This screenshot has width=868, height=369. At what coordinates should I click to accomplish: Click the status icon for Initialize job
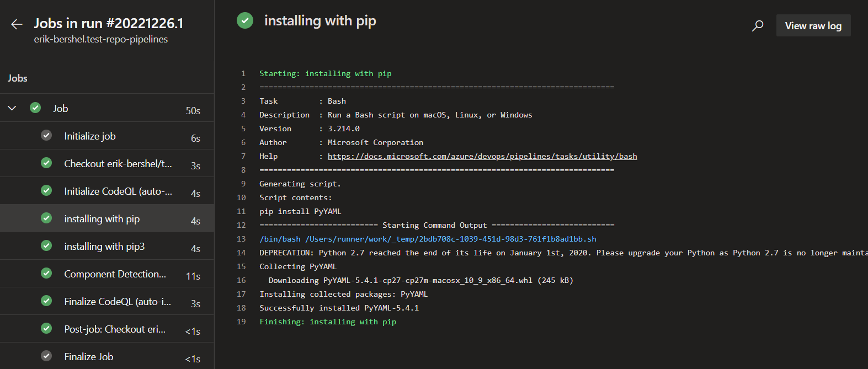[46, 135]
